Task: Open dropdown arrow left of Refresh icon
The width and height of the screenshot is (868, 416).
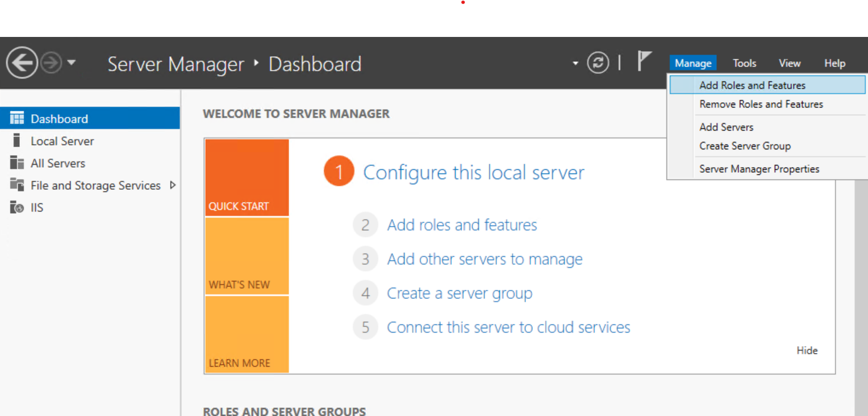Action: 575,63
